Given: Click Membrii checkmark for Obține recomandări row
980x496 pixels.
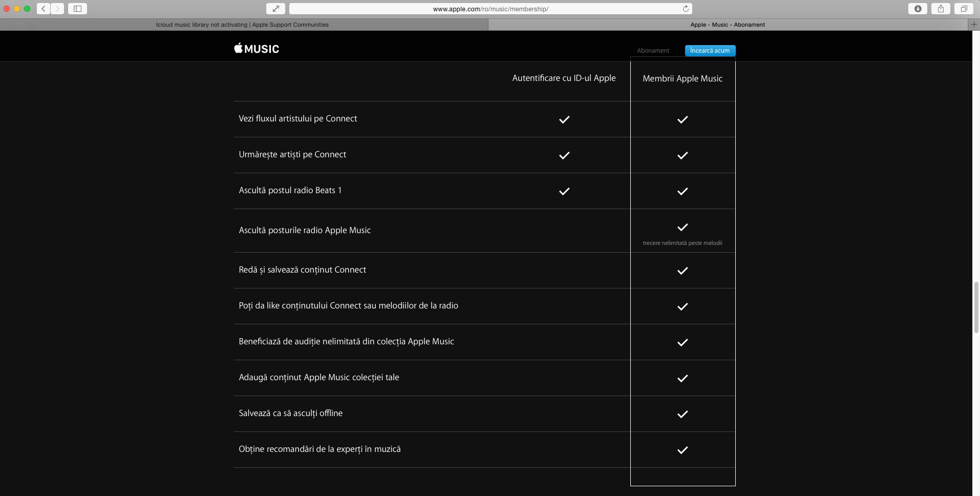Looking at the screenshot, I should coord(683,450).
